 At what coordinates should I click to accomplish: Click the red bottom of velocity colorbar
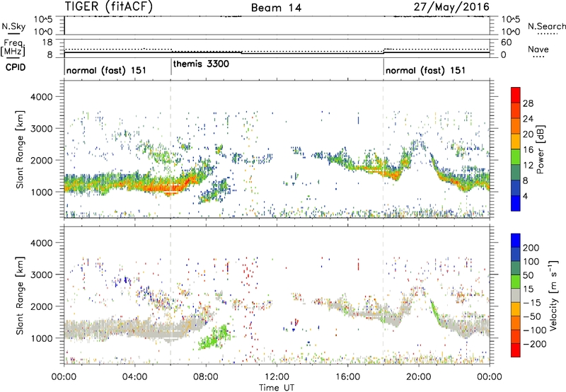pos(516,350)
